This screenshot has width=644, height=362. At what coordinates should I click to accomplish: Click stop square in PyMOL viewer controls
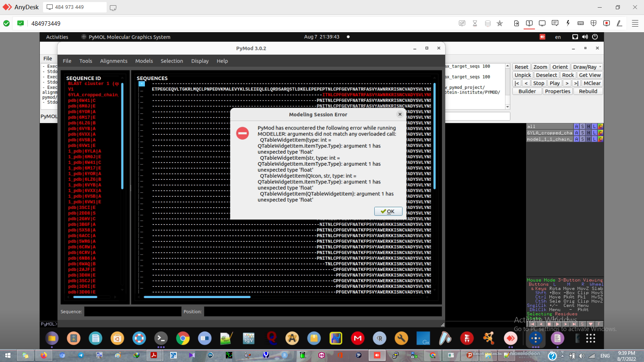[549, 324]
